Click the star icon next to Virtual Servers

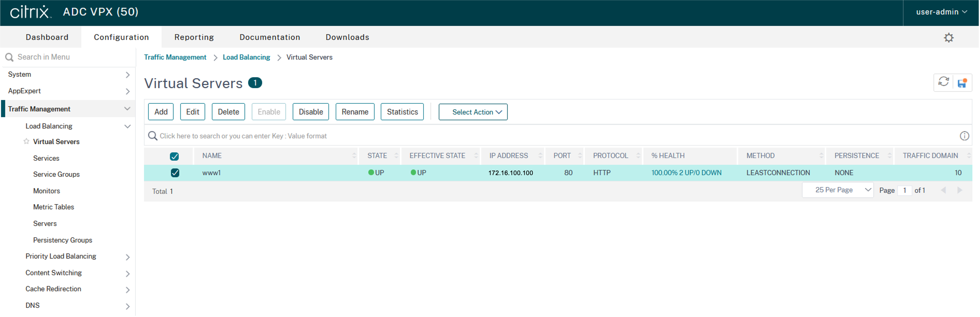26,141
